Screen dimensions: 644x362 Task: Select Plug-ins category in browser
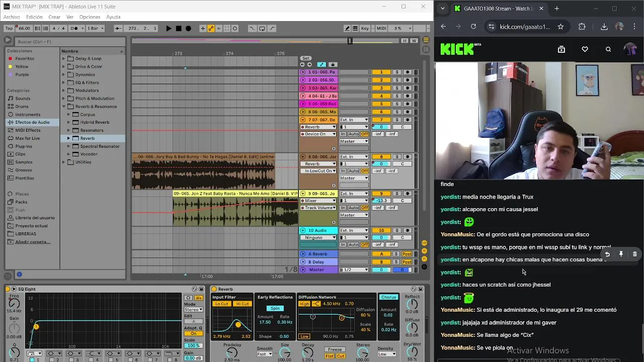[23, 146]
